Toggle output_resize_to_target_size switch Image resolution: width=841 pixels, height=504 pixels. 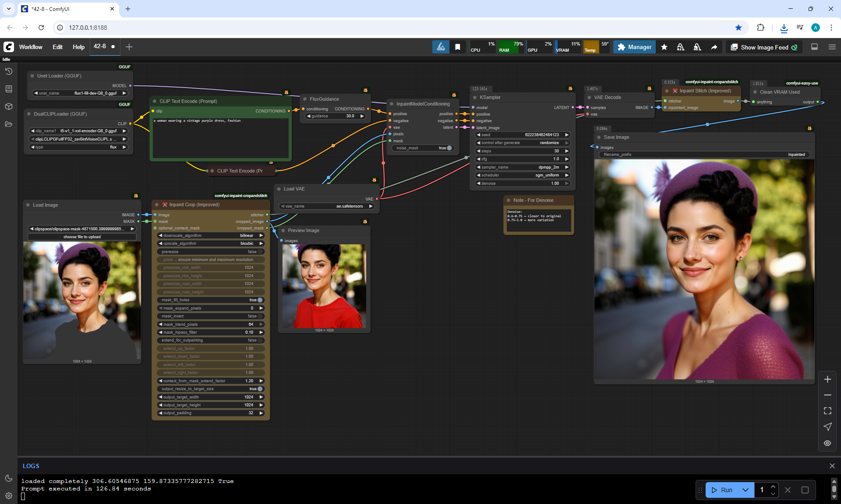click(259, 389)
